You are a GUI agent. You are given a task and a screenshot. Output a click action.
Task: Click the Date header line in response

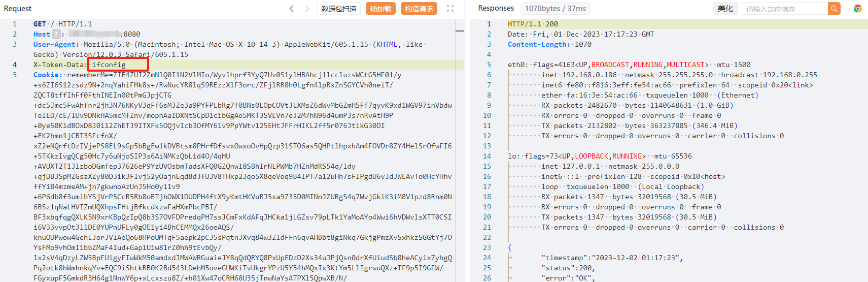581,34
